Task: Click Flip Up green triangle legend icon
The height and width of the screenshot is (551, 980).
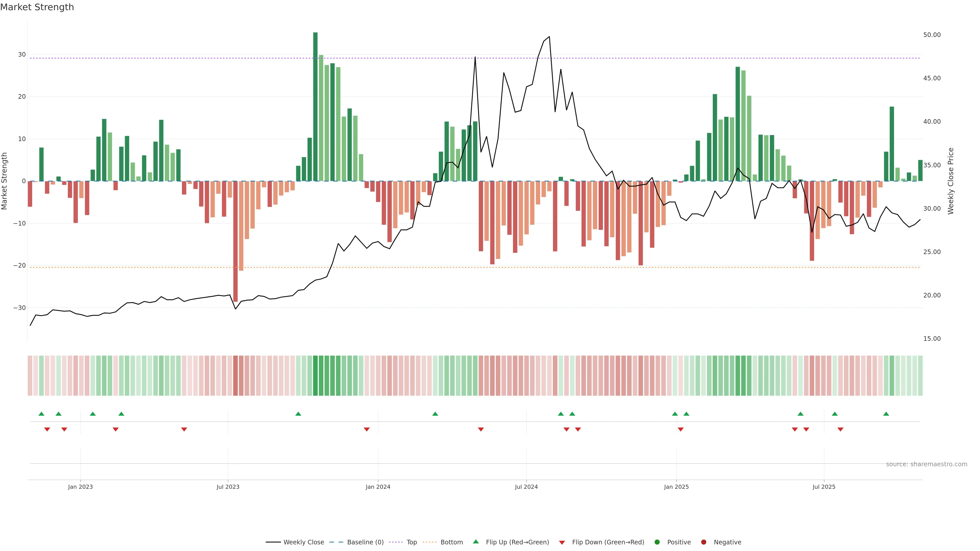Action: pos(475,542)
